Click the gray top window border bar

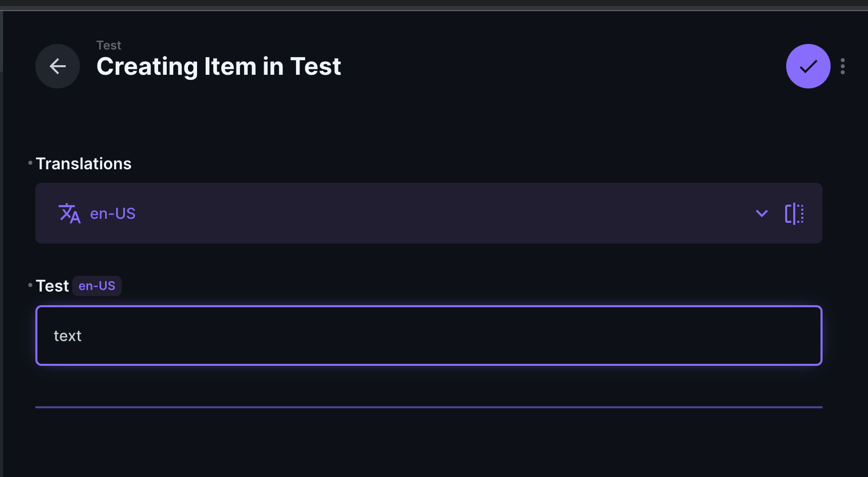(x=434, y=9)
